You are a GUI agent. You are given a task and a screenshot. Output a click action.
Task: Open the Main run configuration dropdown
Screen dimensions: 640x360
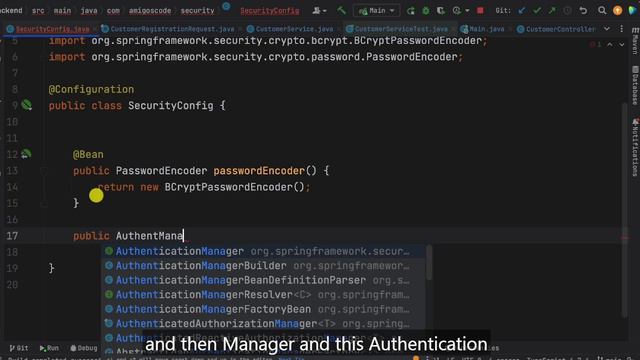[x=376, y=11]
